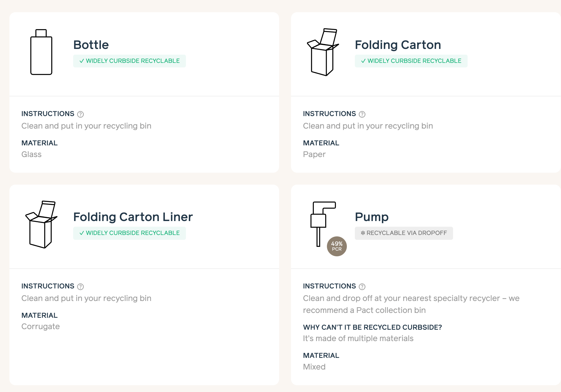Click the Folding Carton box icon

click(x=323, y=52)
